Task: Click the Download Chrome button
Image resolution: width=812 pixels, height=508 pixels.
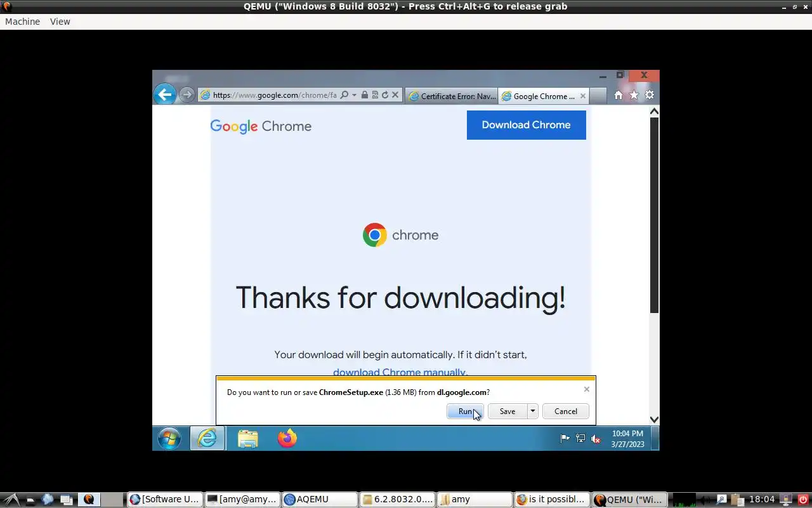Action: pos(526,125)
